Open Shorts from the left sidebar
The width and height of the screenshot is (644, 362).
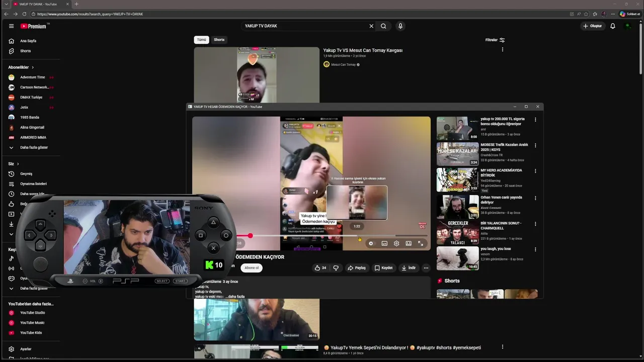[25, 51]
